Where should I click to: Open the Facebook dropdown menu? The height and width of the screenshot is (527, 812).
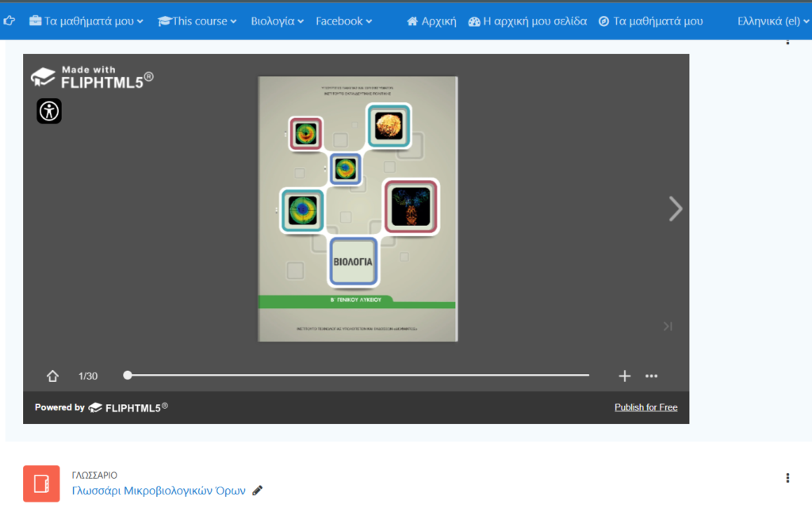coord(344,21)
